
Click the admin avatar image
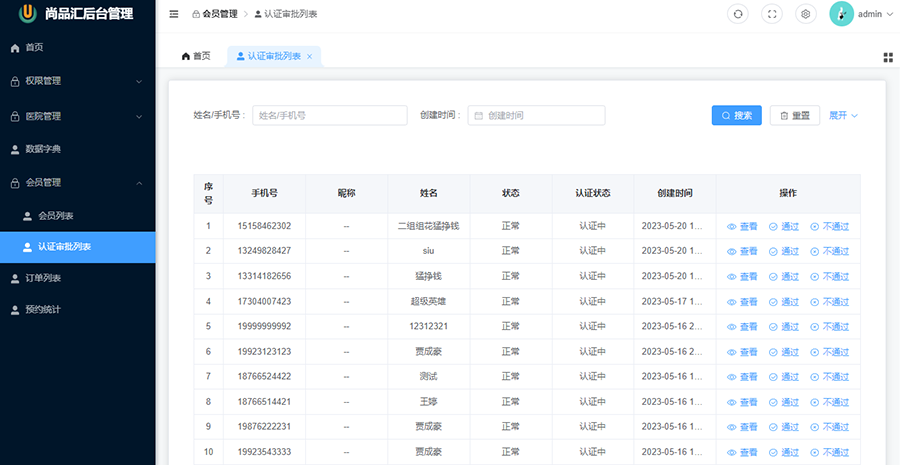(x=841, y=14)
